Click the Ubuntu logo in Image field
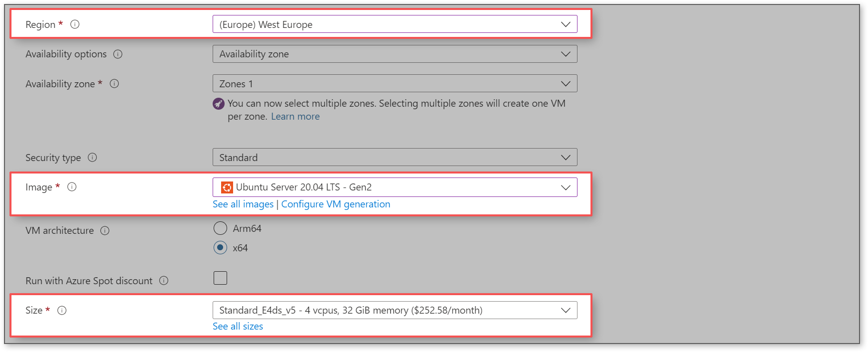This screenshot has width=868, height=352. click(x=227, y=187)
